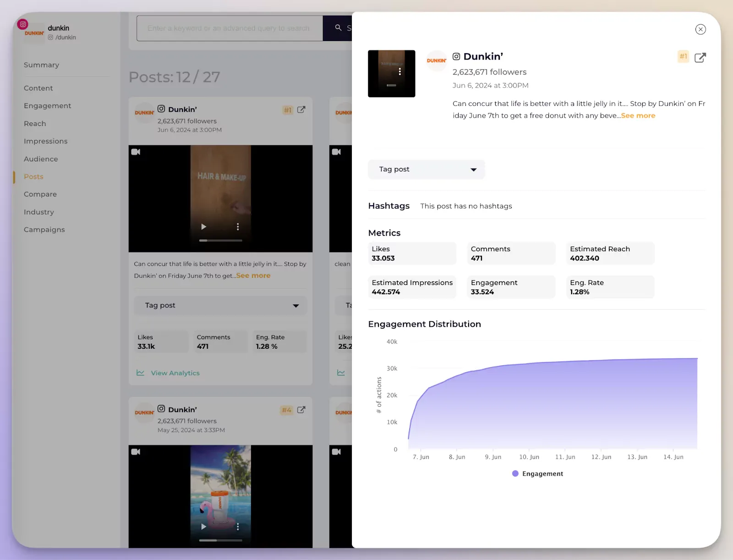Click Eng. Rate 1.28% metric in panel

click(610, 287)
